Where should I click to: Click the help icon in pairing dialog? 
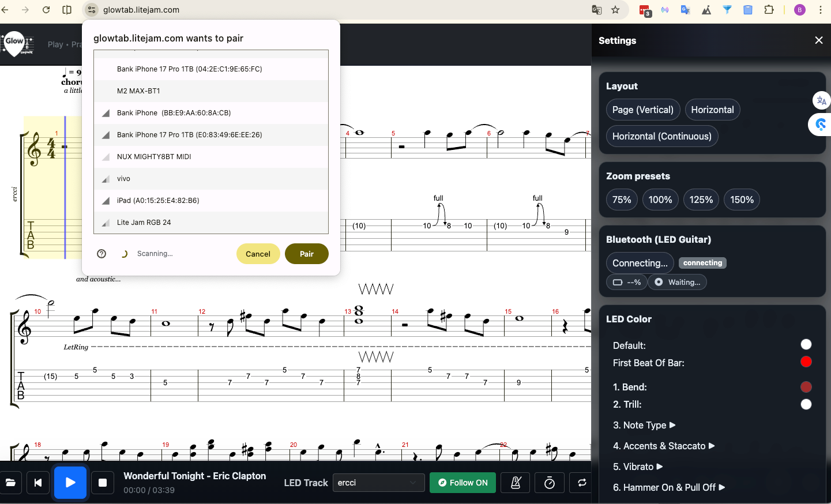click(x=101, y=254)
